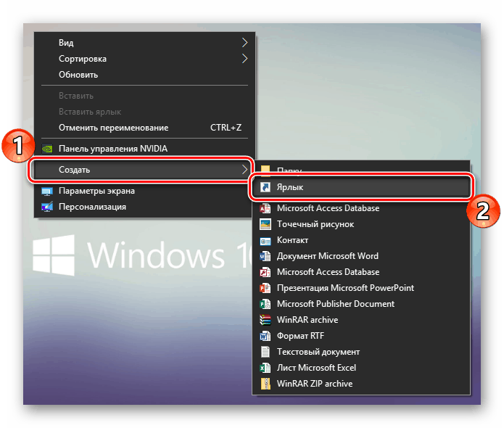
Task: Open Персонализация
Action: (143, 207)
